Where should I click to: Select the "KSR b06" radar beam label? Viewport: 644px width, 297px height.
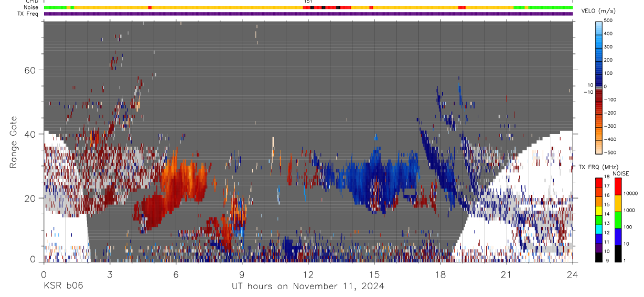(62, 286)
